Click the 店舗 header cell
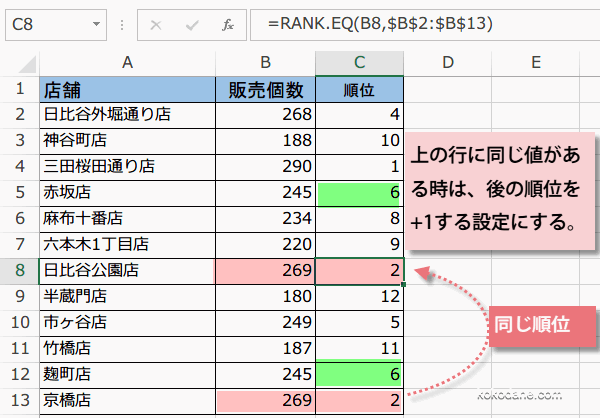Screen dimensions: 600x418 pos(127,90)
